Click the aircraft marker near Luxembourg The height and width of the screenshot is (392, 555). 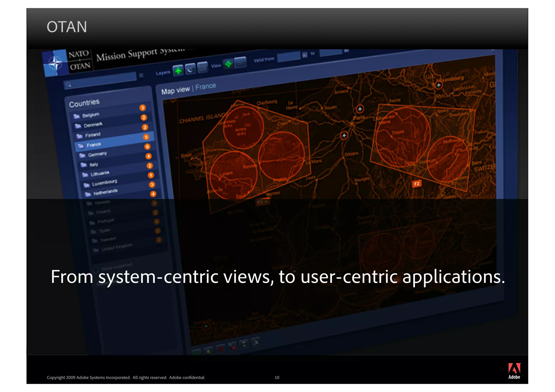coord(438,85)
